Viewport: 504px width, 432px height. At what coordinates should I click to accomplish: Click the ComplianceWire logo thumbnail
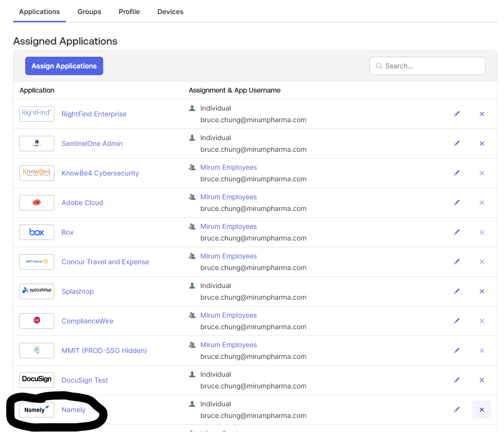pyautogui.click(x=37, y=321)
